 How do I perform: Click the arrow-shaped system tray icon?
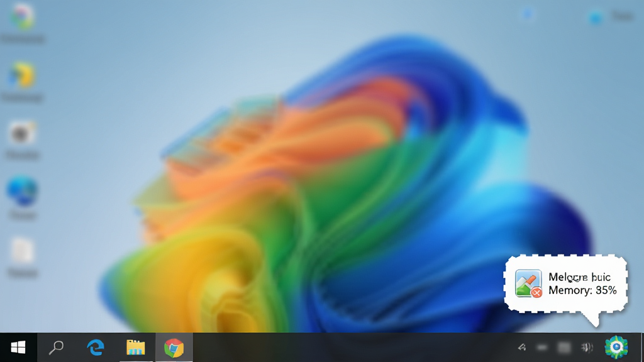[521, 347]
